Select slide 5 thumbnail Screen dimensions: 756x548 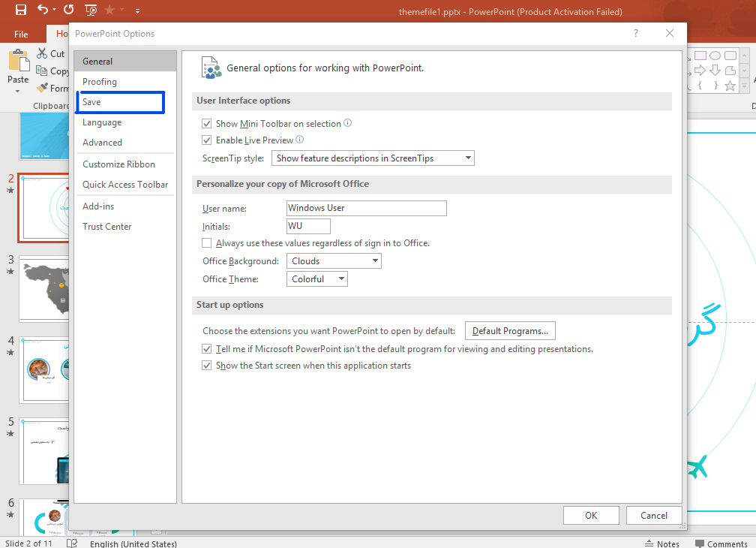click(44, 451)
